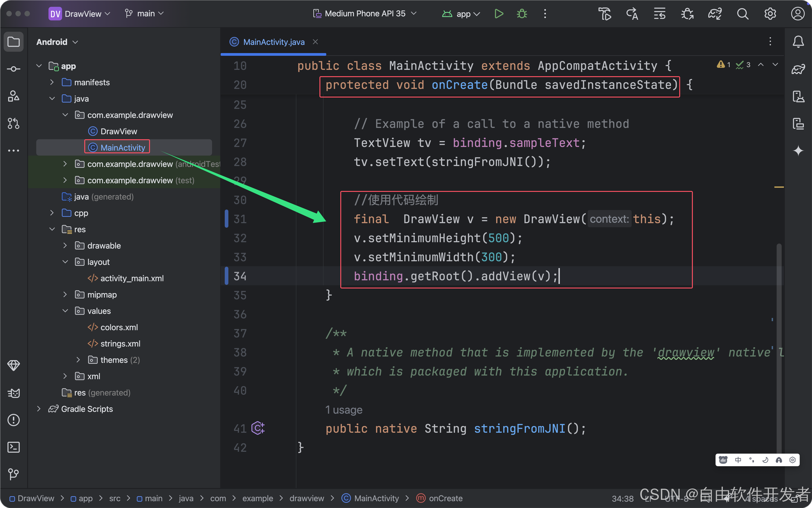Image resolution: width=812 pixels, height=508 pixels.
Task: Open Device Manager icon in right sidebar
Action: pos(798,96)
